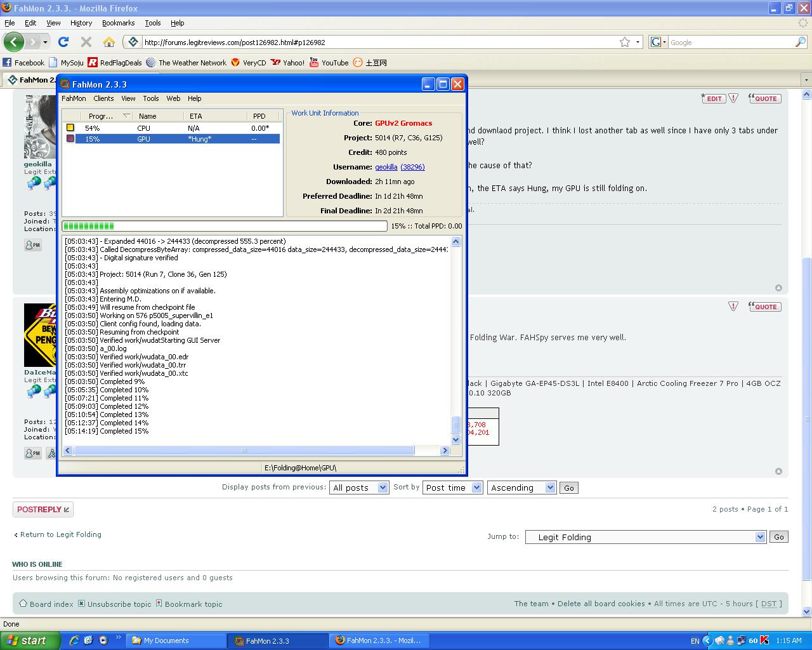Click the report icon beside EDIT
This screenshot has height=650, width=812.
733,98
